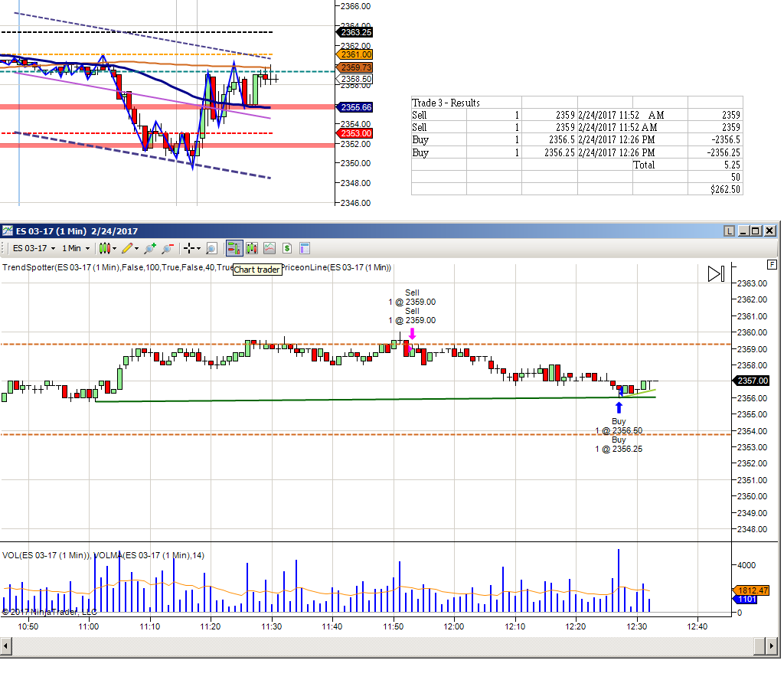Click the 11:30 time axis label
Screen dimensions: 784x680
pos(272,626)
